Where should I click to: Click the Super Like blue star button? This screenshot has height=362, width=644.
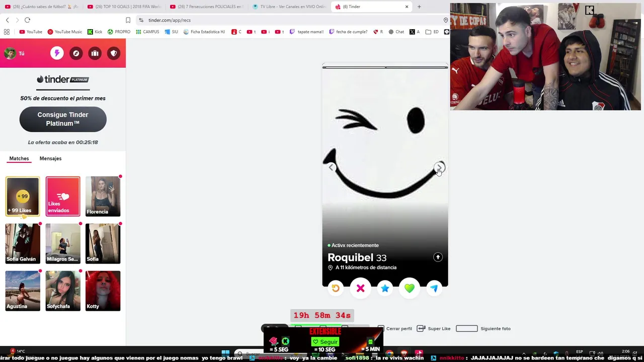[x=385, y=288]
